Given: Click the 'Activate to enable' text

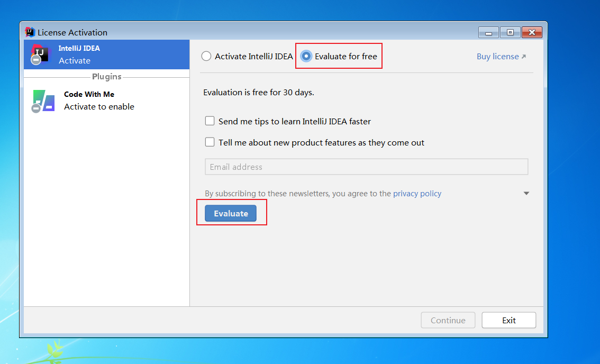Looking at the screenshot, I should pyautogui.click(x=99, y=107).
